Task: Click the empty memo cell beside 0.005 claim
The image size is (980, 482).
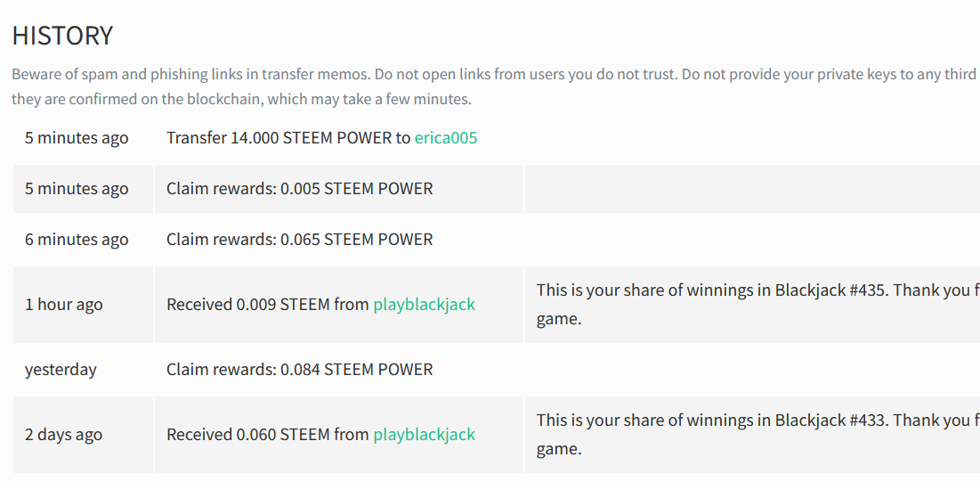Action: click(x=752, y=188)
